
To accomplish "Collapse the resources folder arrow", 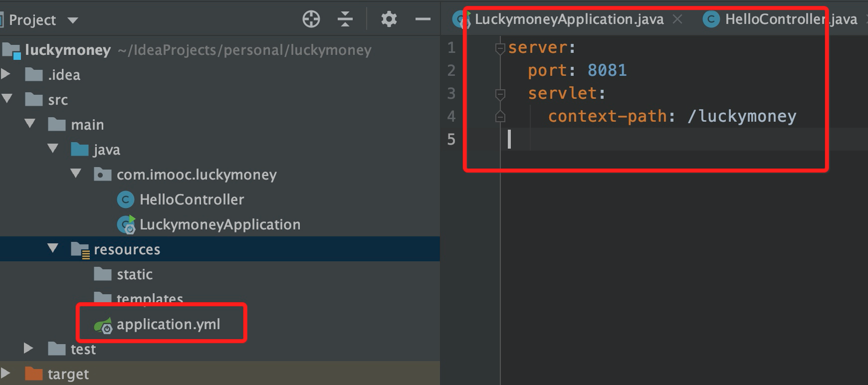I will click(53, 248).
